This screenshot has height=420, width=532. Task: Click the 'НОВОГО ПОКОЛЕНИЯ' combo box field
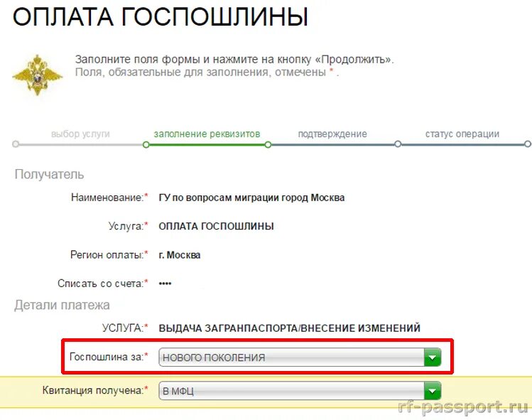300,357
